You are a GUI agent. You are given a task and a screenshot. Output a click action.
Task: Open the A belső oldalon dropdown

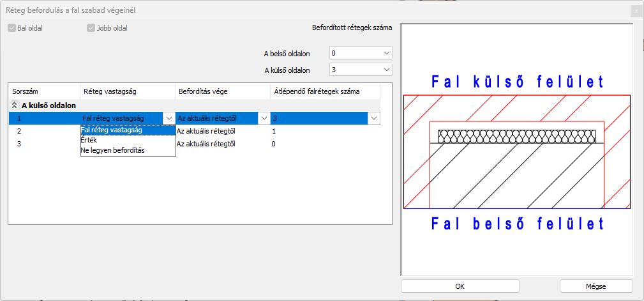point(361,53)
